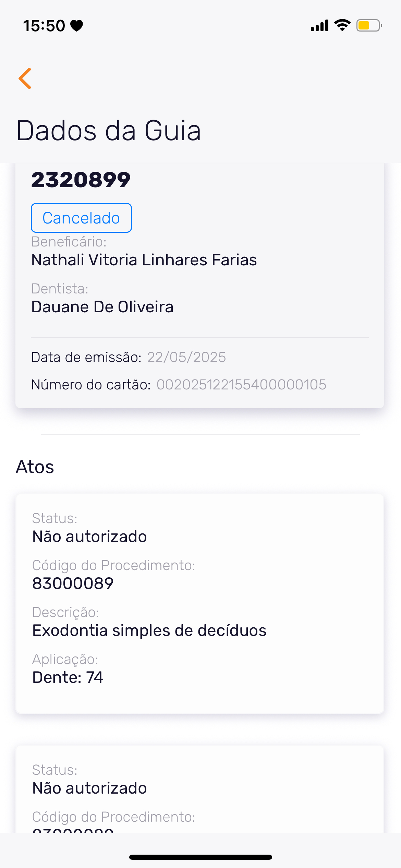This screenshot has height=868, width=401.
Task: Tap description Exodontia simples de decíduos
Action: pyautogui.click(x=149, y=630)
